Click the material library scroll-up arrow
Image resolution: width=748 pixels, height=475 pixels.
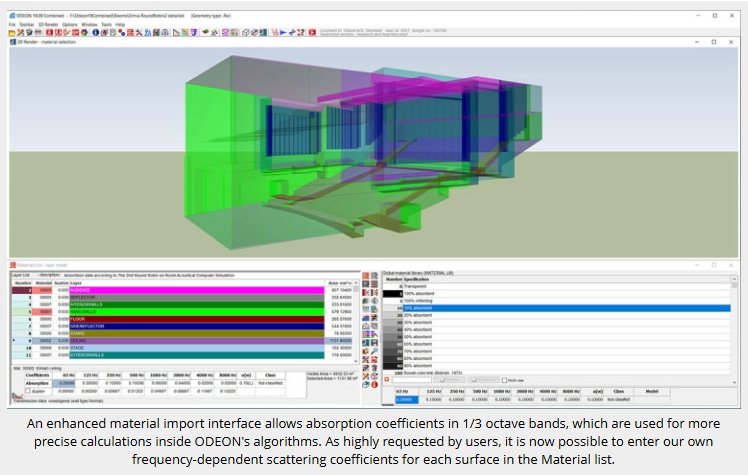[x=734, y=279]
